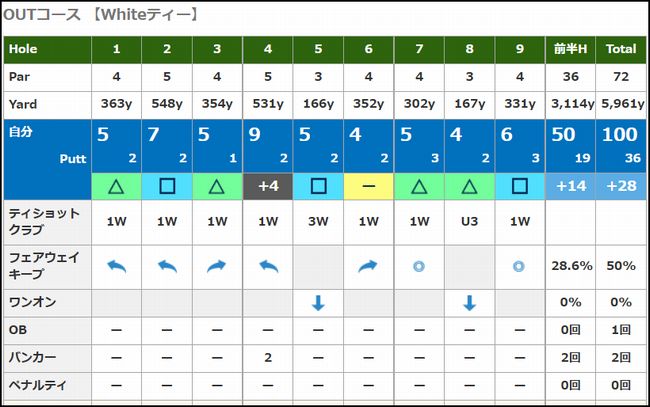Click the double-bogey square symbol under hole 2
This screenshot has height=407, width=650.
(167, 186)
